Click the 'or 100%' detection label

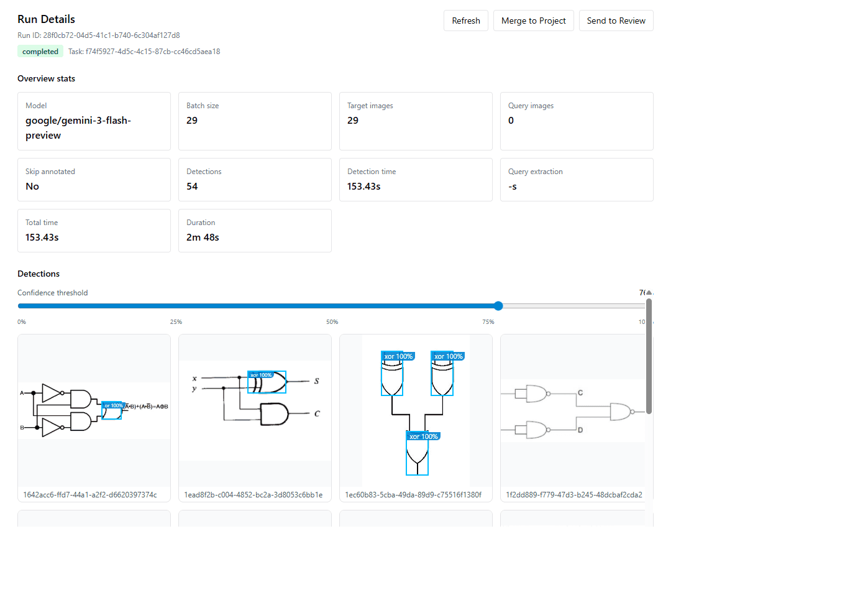tap(113, 406)
